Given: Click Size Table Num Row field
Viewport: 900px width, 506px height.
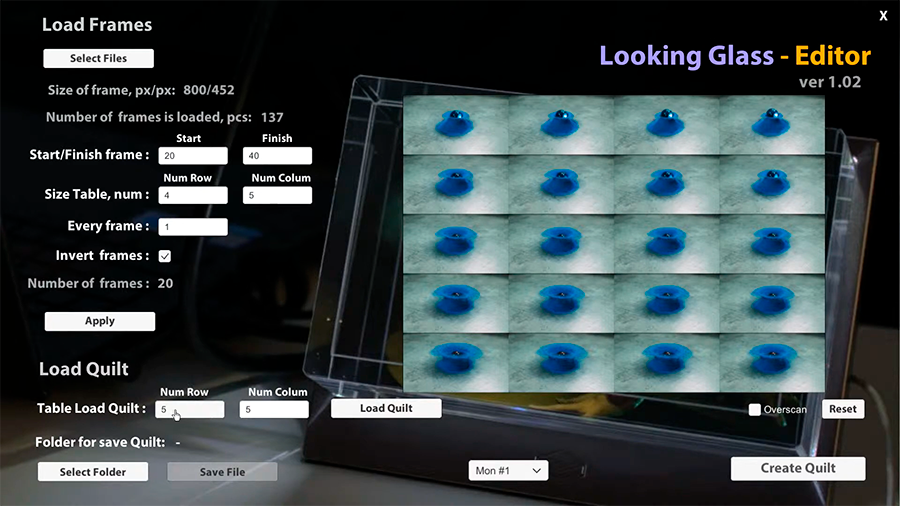Looking at the screenshot, I should [193, 195].
